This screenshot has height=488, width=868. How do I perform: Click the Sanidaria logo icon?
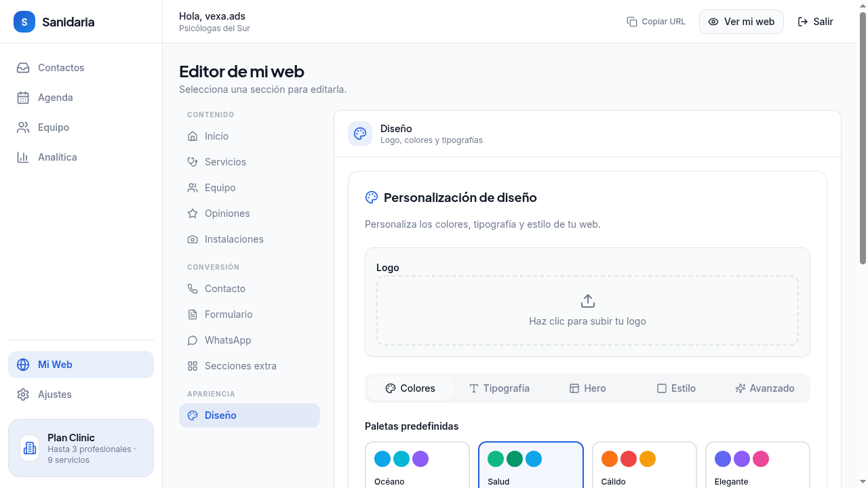click(x=24, y=22)
